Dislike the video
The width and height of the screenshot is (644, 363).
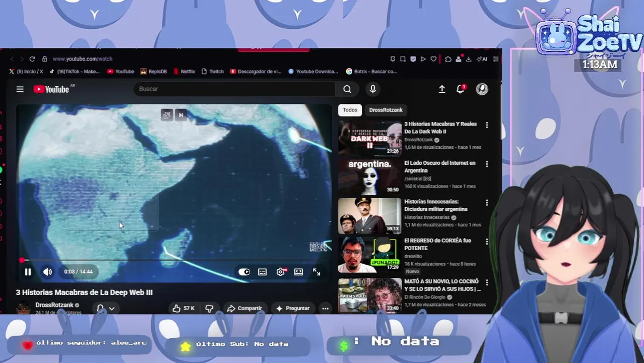(x=209, y=309)
